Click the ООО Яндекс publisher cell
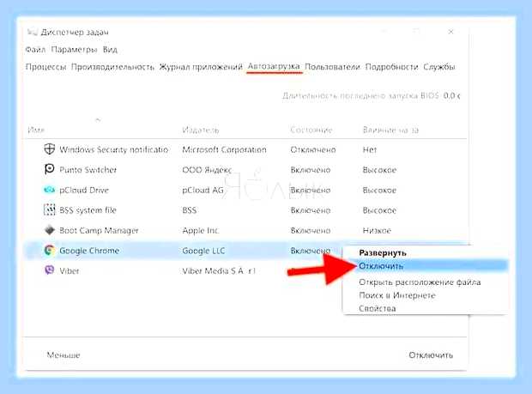The width and height of the screenshot is (532, 394). (x=208, y=170)
